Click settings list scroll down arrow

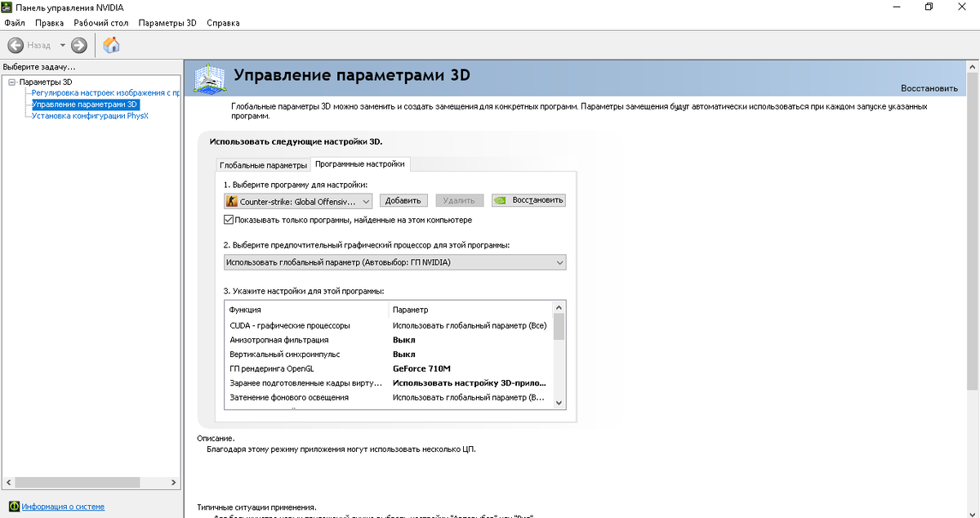pos(559,403)
